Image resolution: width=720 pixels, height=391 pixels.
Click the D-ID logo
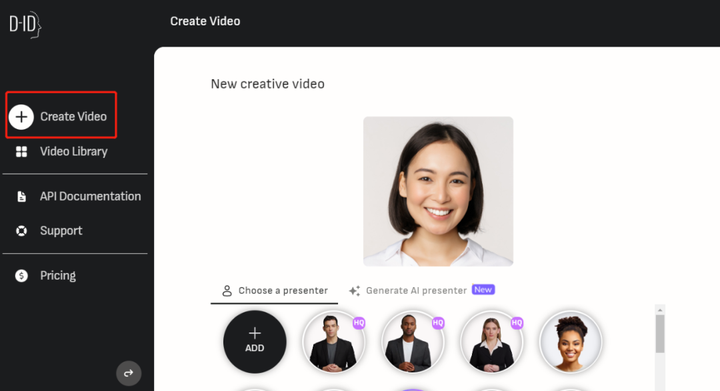(25, 24)
